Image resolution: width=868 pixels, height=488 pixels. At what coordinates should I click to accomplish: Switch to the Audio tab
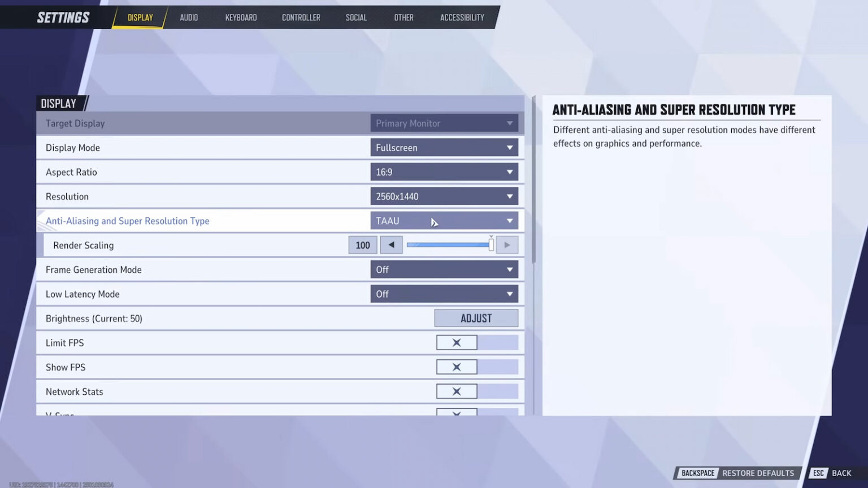[x=189, y=18]
